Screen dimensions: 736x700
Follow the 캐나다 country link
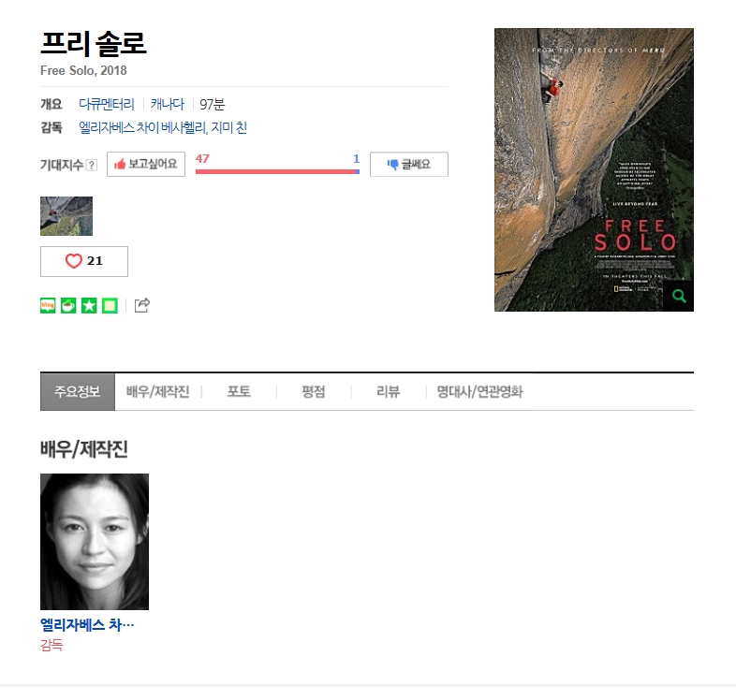click(x=167, y=104)
